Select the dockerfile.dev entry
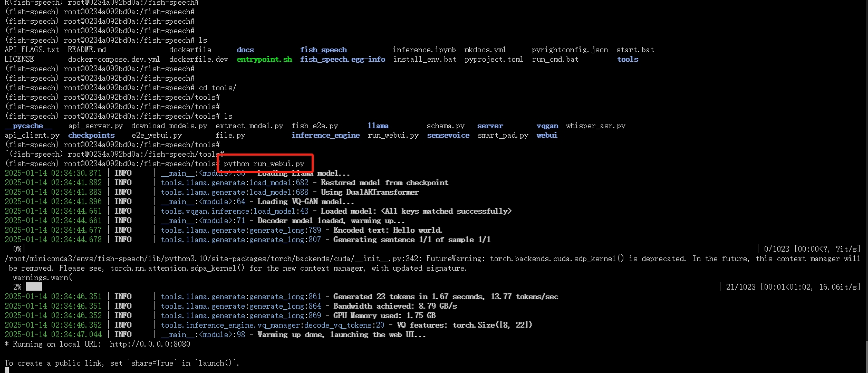Screen dimensions: 868x373 click(199, 59)
